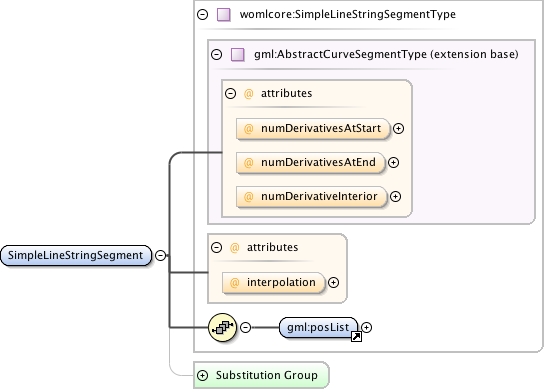Expand the numDerivativesAtStart attribute details

click(x=398, y=128)
